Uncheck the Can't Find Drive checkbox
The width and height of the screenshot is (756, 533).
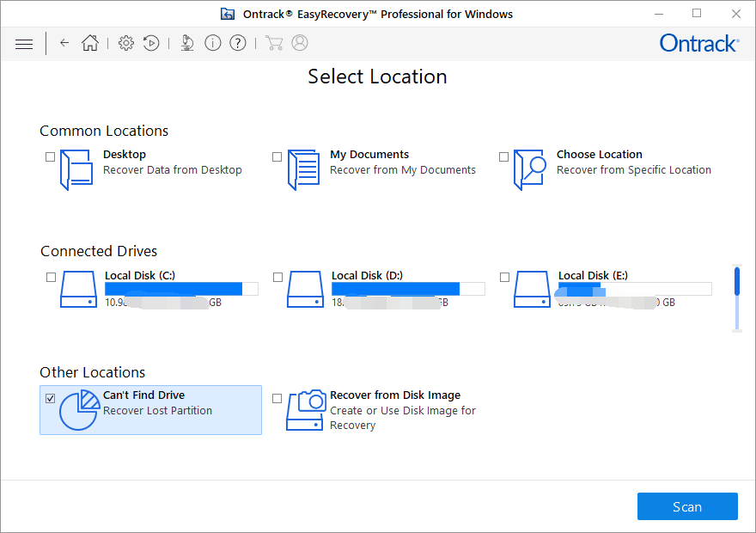pyautogui.click(x=50, y=398)
